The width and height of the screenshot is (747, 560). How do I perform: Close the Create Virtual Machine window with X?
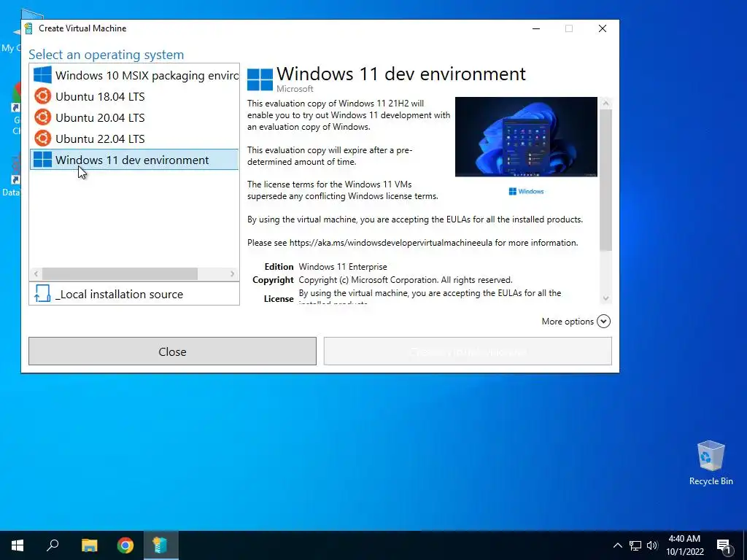[602, 28]
